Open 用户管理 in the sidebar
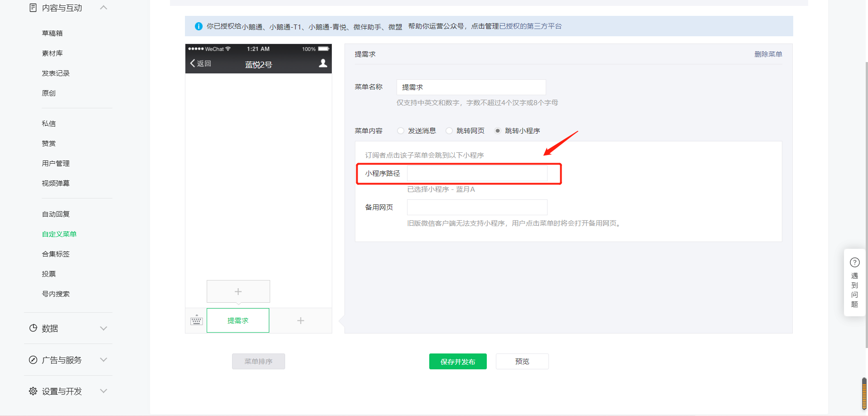 click(x=56, y=163)
